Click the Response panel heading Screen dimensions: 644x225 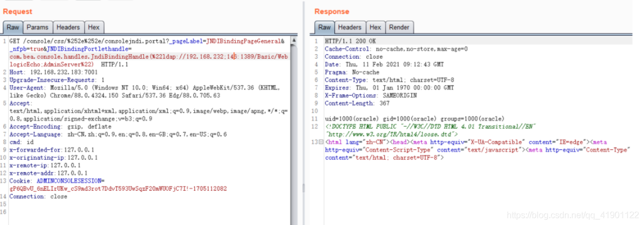pos(332,11)
